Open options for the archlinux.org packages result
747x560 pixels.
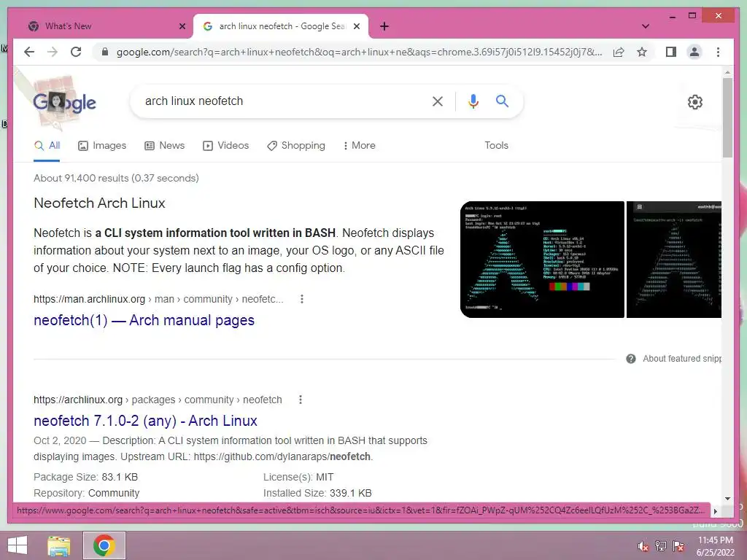pos(300,400)
